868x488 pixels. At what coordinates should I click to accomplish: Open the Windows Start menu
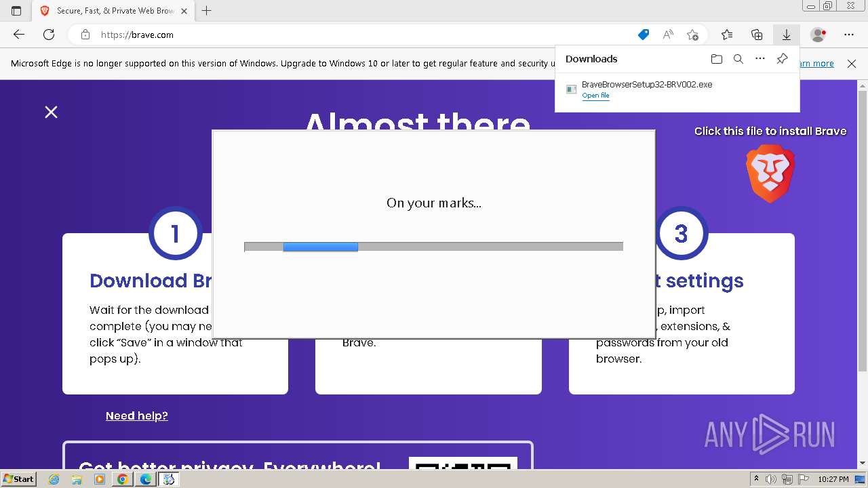click(x=19, y=479)
